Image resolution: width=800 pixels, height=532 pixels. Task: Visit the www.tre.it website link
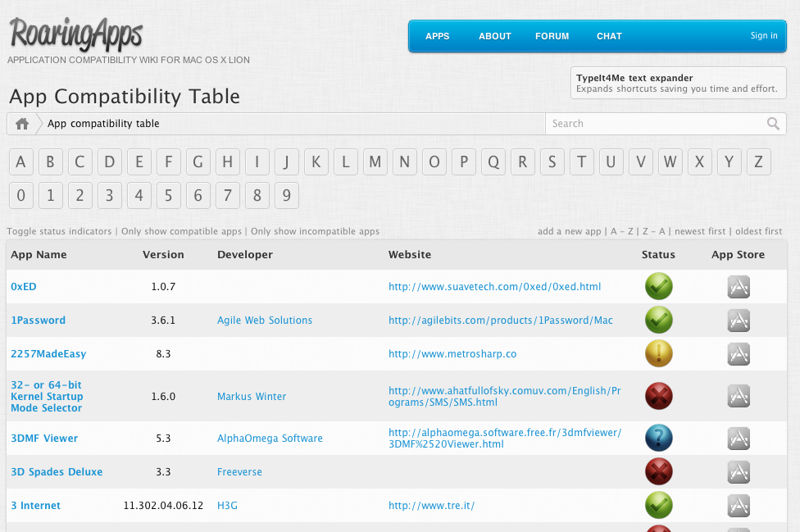pyautogui.click(x=432, y=506)
